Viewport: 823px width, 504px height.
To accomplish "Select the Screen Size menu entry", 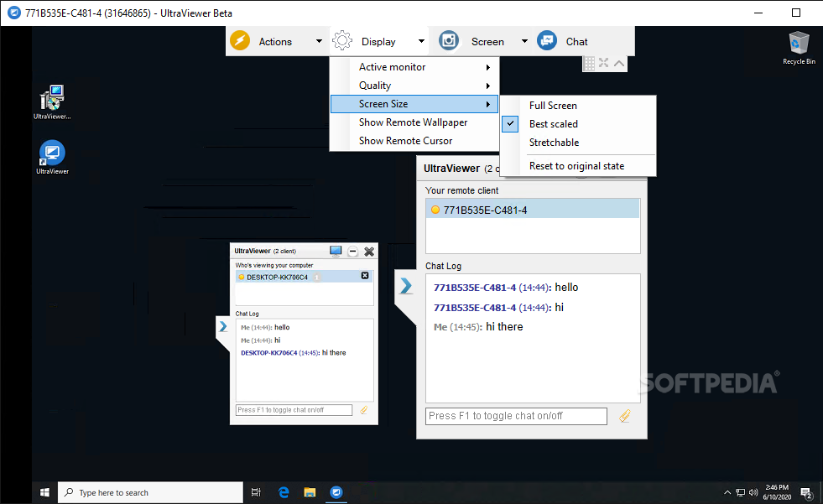I will 414,104.
